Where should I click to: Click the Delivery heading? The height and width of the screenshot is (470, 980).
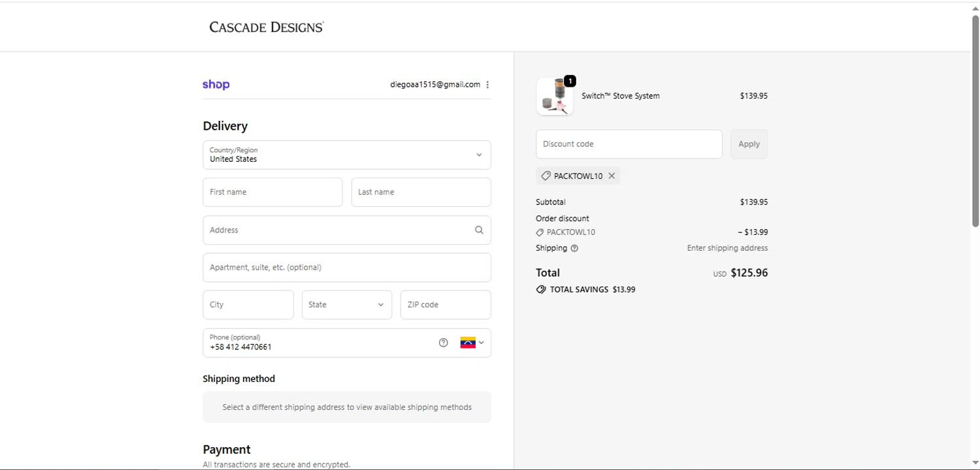pyautogui.click(x=225, y=126)
